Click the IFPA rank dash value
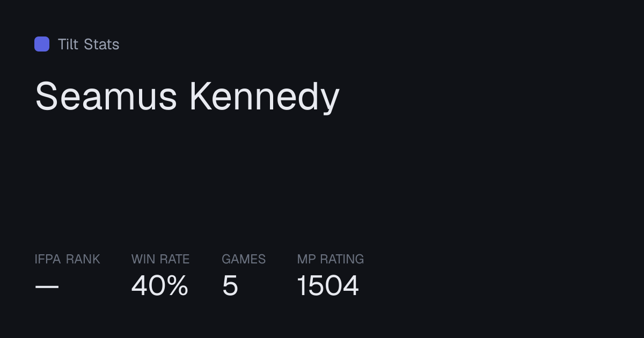The width and height of the screenshot is (644, 338). coord(47,286)
